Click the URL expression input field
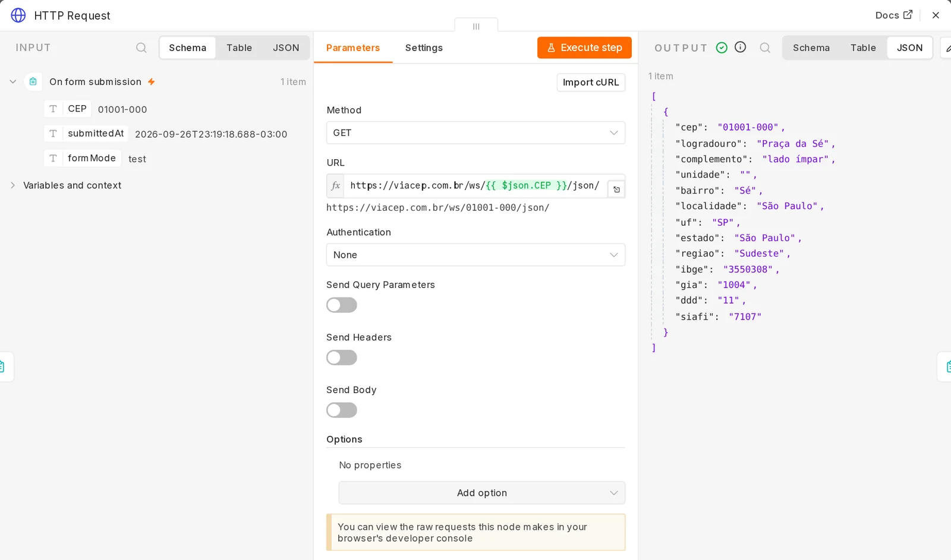The image size is (951, 560). click(x=475, y=186)
